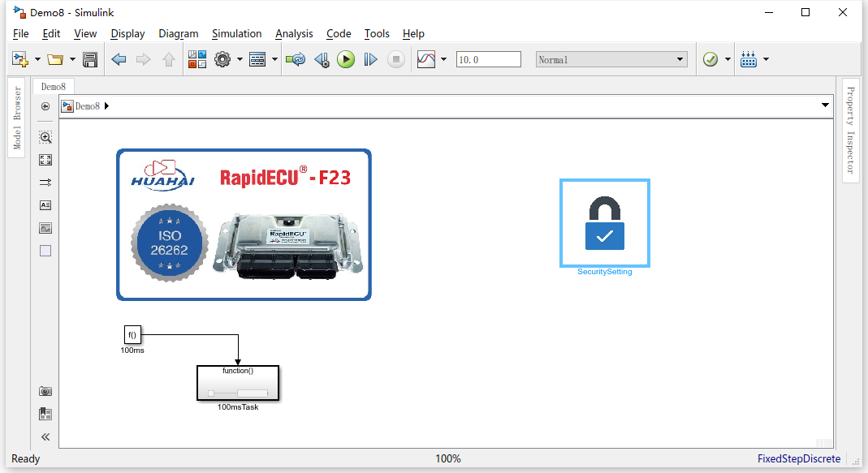
Task: Click the simulation stop time field
Action: [488, 59]
